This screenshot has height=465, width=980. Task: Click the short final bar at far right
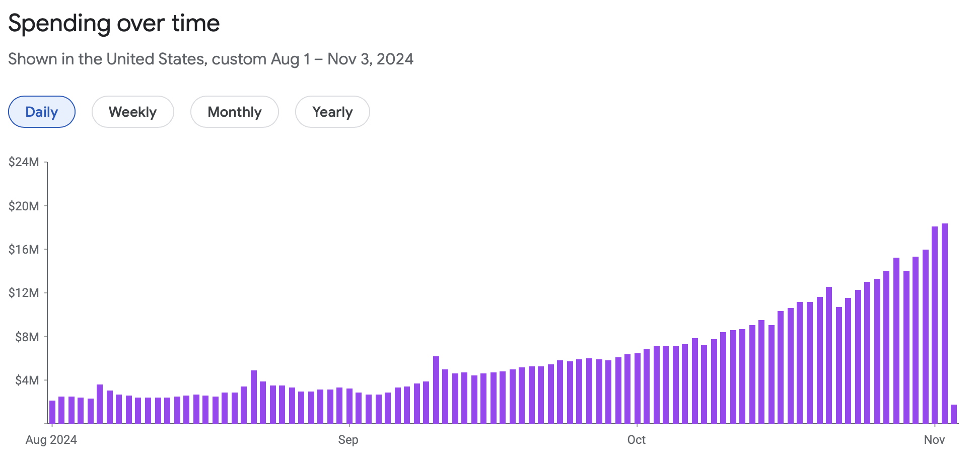point(954,414)
